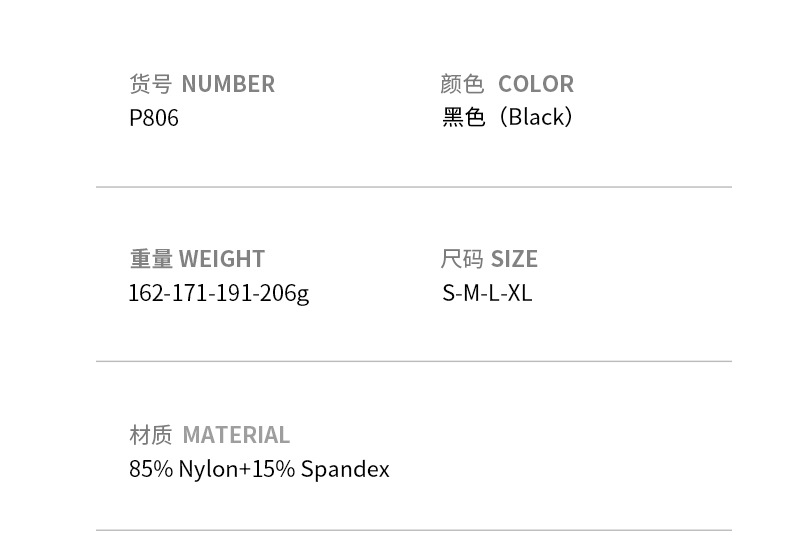Click the WEIGHT heading text
The height and width of the screenshot is (537, 790).
(222, 259)
